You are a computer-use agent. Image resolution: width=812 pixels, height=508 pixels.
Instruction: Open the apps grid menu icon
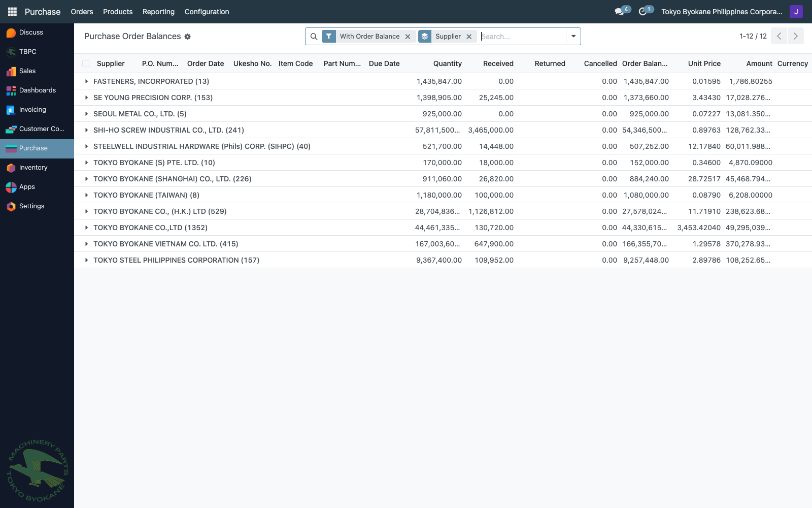pos(12,12)
